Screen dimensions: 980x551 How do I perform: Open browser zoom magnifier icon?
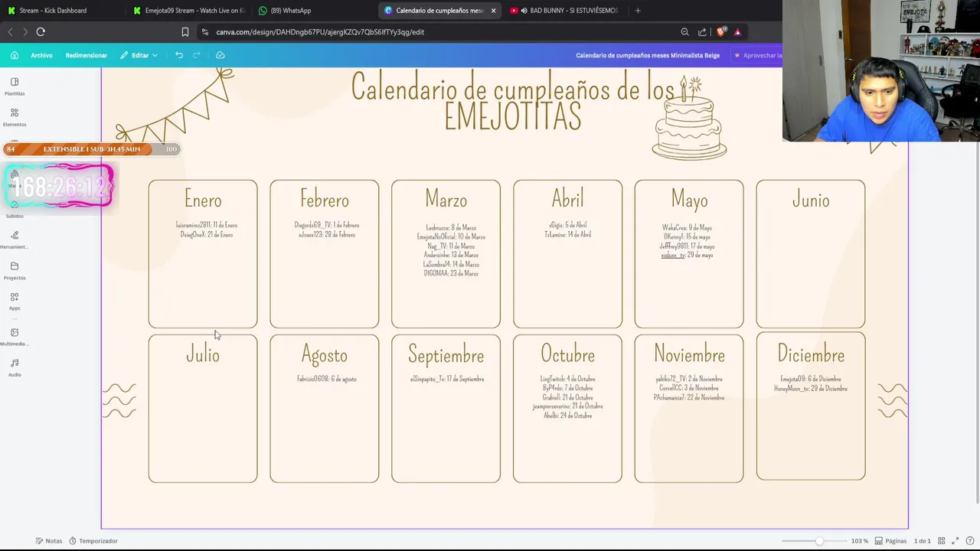(684, 32)
